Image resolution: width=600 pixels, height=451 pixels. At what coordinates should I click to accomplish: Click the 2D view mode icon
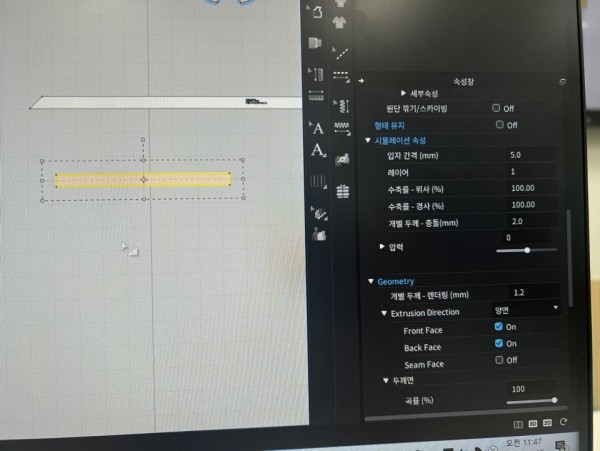[x=549, y=424]
